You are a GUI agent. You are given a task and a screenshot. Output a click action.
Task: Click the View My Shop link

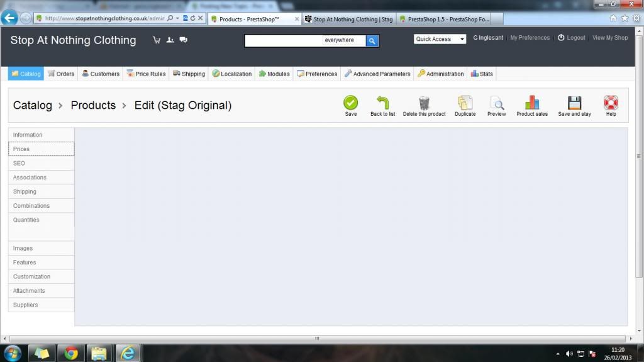click(x=610, y=38)
